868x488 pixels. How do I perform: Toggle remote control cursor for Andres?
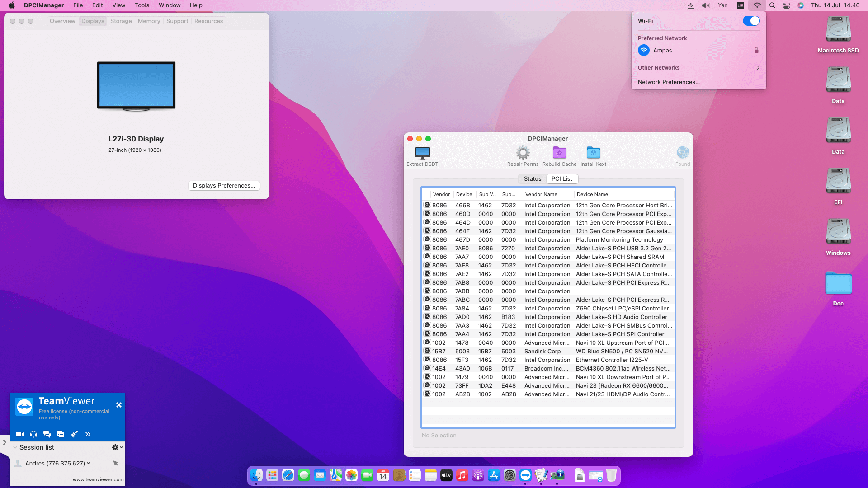click(x=116, y=463)
